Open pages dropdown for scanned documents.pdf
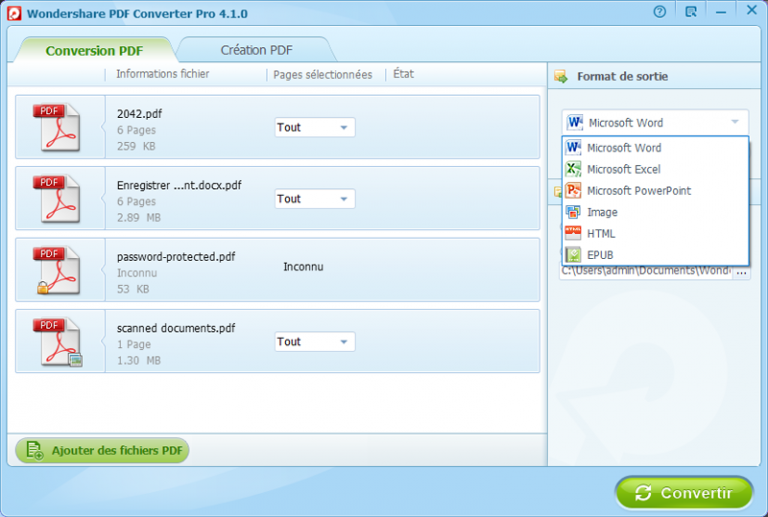Viewport: 768px width, 517px height. (343, 342)
